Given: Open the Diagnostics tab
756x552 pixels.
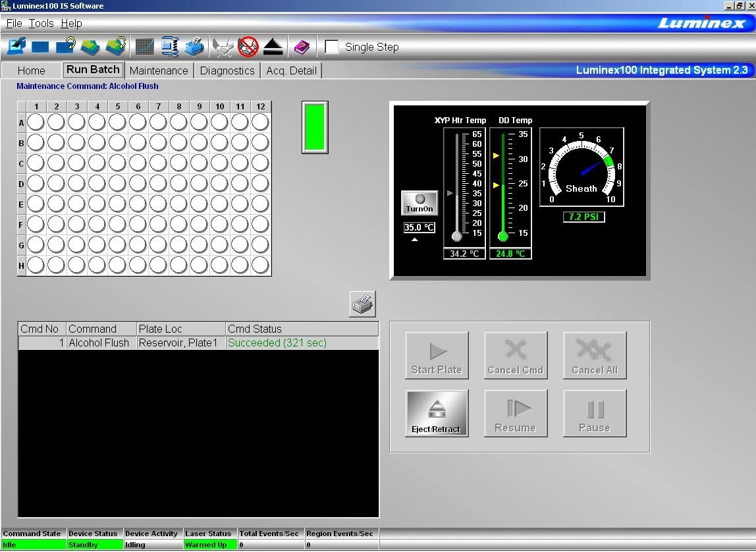Looking at the screenshot, I should [x=227, y=70].
